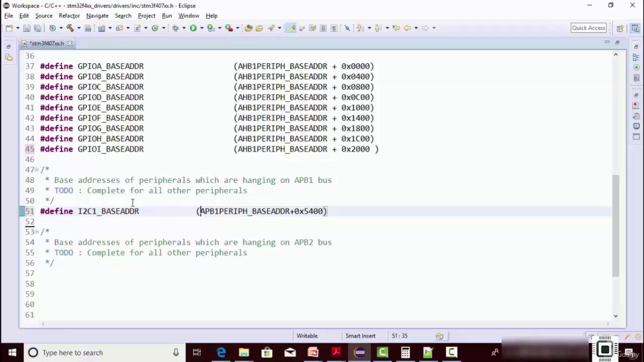Click the Quick Access field
Image resolution: width=644 pixels, height=362 pixels.
588,28
